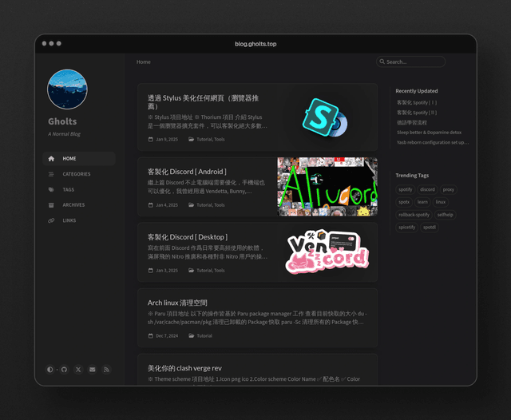Open recently updated Spotify [ II ] link

point(417,113)
